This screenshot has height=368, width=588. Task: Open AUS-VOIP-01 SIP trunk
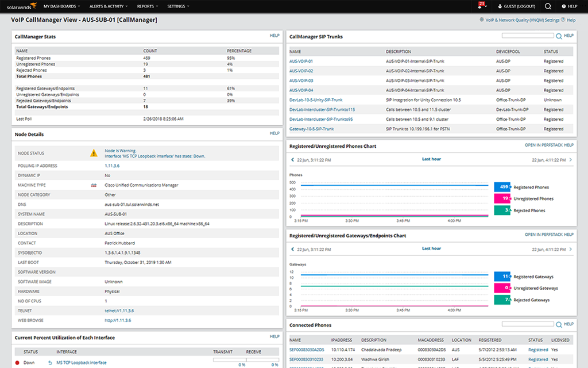tap(301, 61)
